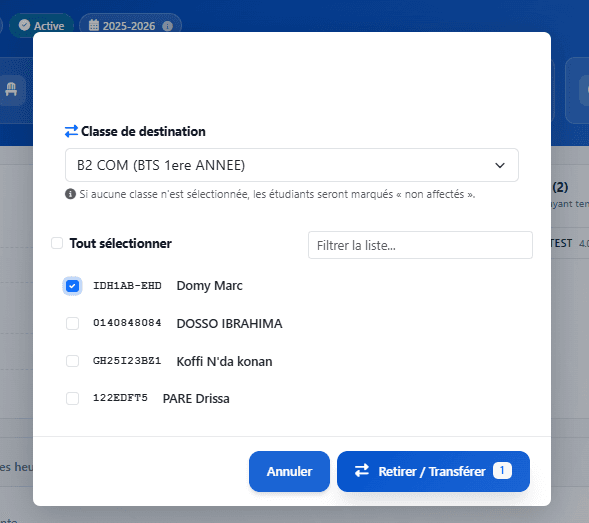
Task: Click the chair icon in background page
Action: pos(11,89)
